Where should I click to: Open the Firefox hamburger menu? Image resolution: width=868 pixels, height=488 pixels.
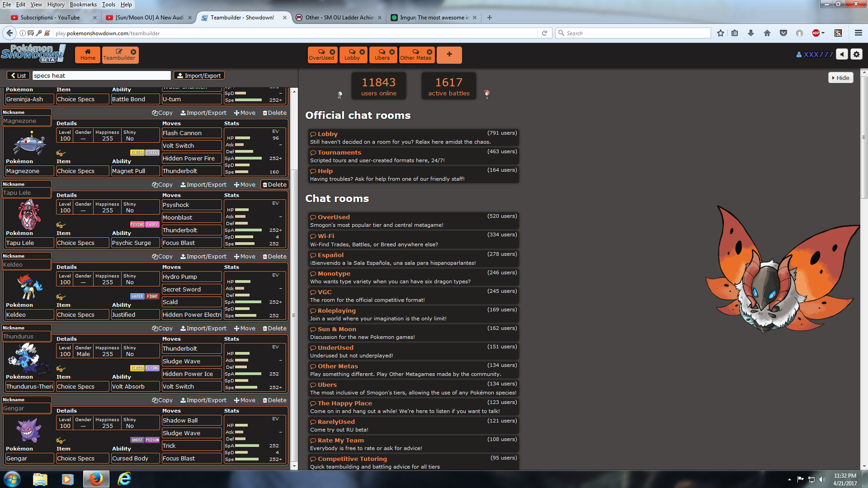(858, 33)
